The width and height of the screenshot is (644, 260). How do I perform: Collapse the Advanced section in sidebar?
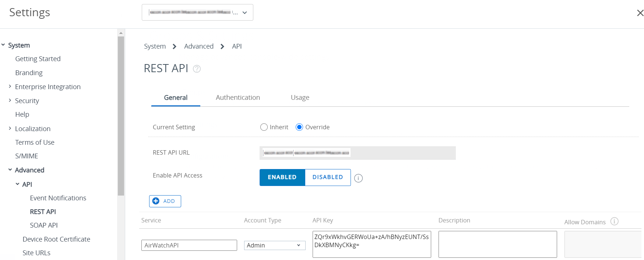click(10, 170)
